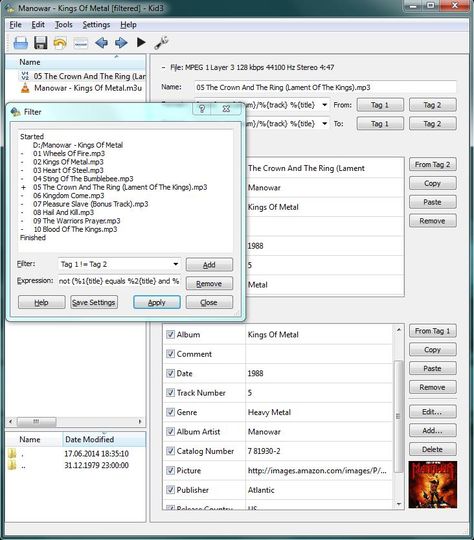Click the From Tag 2 button
The image size is (474, 540).
coord(433,164)
